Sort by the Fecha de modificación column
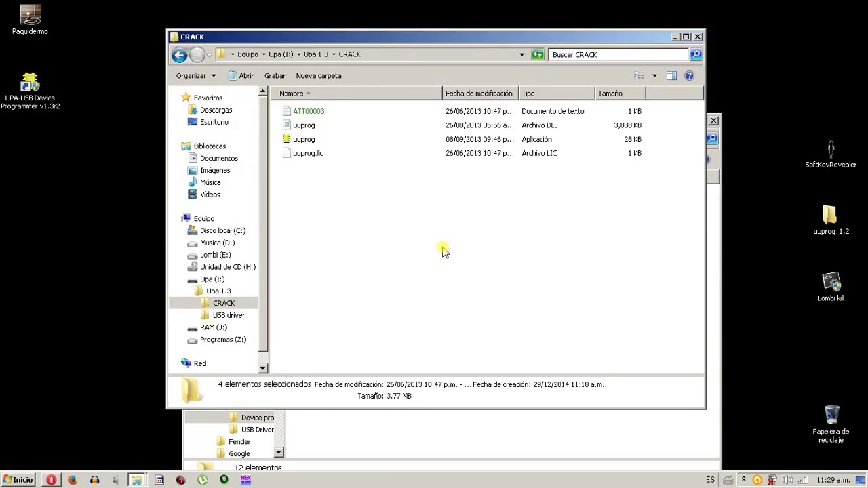The height and width of the screenshot is (488, 868). [480, 94]
